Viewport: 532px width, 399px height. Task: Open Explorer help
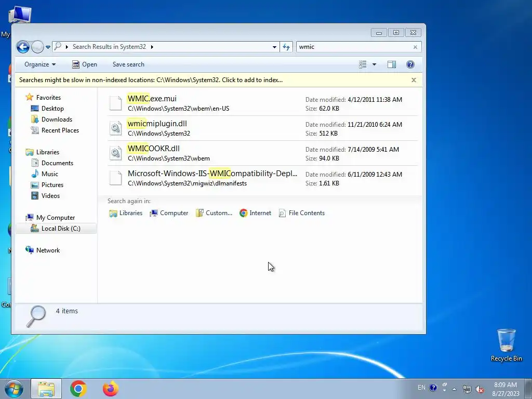410,64
